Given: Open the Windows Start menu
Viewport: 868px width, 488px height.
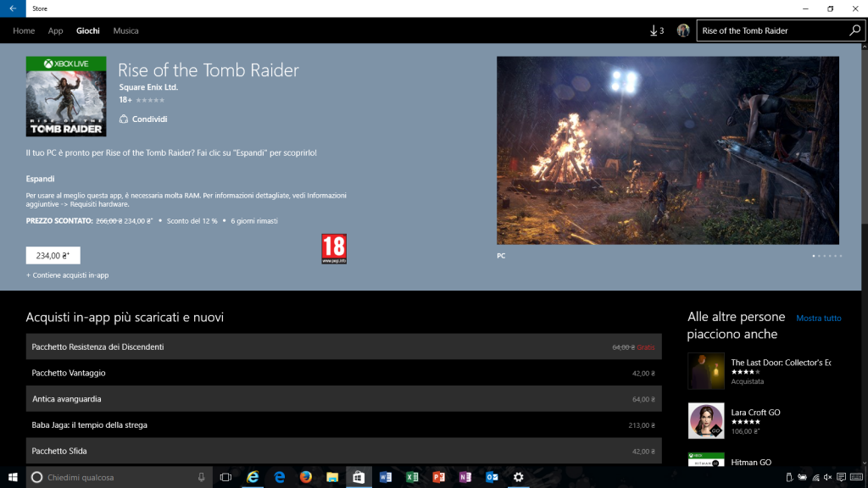Looking at the screenshot, I should [x=13, y=477].
